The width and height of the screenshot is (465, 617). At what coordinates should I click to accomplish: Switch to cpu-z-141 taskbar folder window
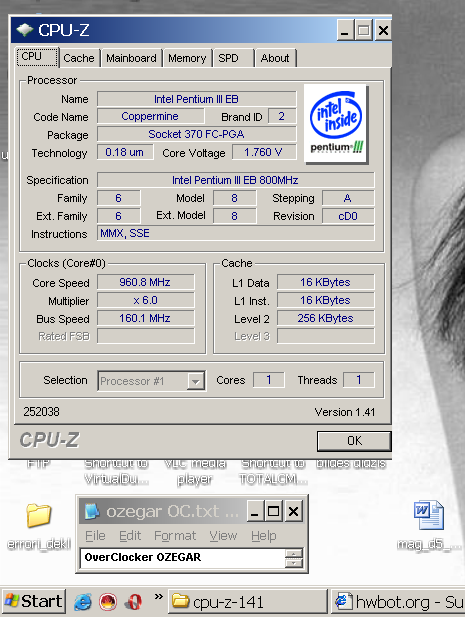click(247, 602)
